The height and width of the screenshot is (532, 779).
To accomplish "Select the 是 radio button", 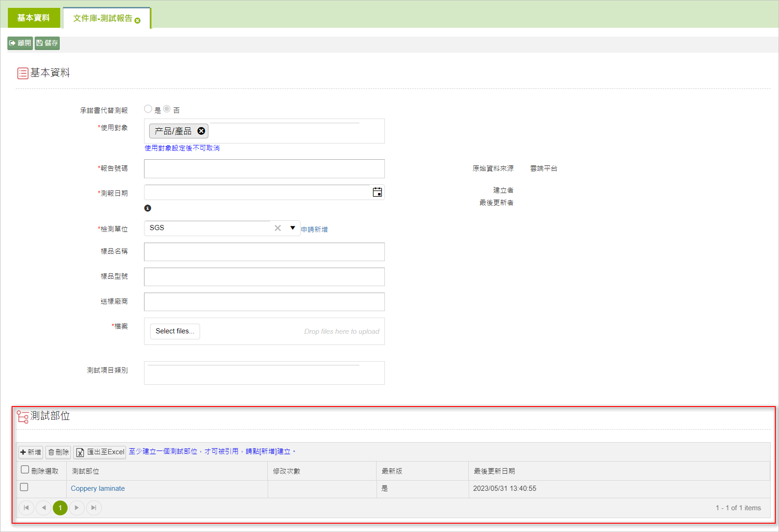I will [148, 109].
